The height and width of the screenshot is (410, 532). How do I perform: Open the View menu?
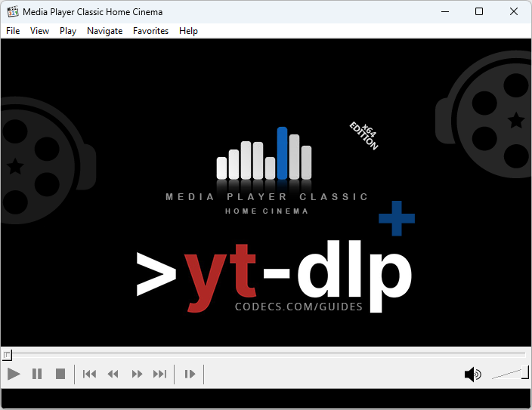[x=39, y=31]
